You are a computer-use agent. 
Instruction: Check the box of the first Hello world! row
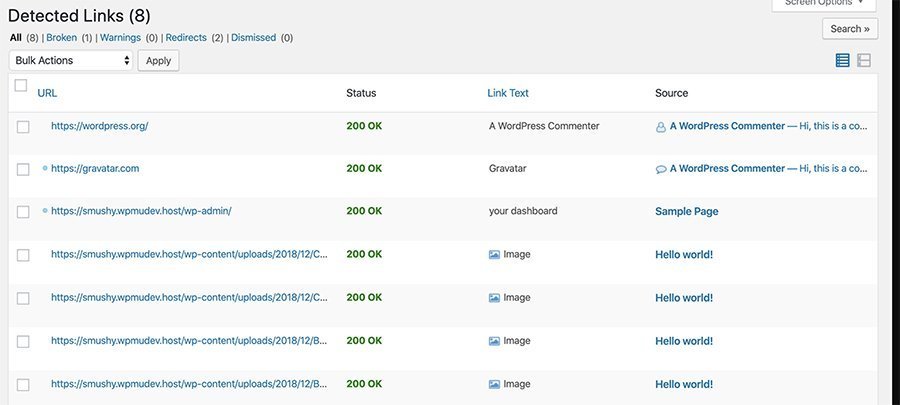[x=23, y=255]
